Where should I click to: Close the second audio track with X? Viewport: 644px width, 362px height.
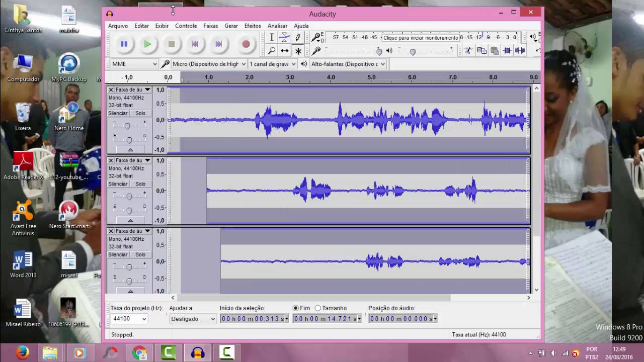pyautogui.click(x=111, y=160)
